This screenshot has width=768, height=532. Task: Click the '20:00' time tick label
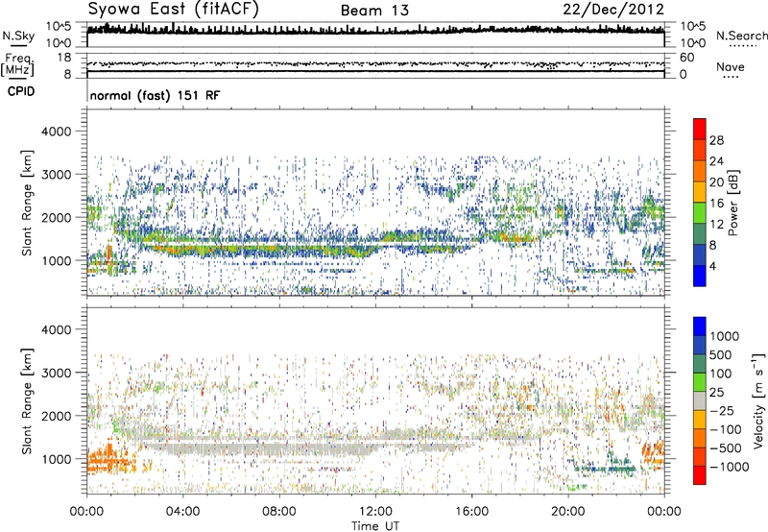567,512
